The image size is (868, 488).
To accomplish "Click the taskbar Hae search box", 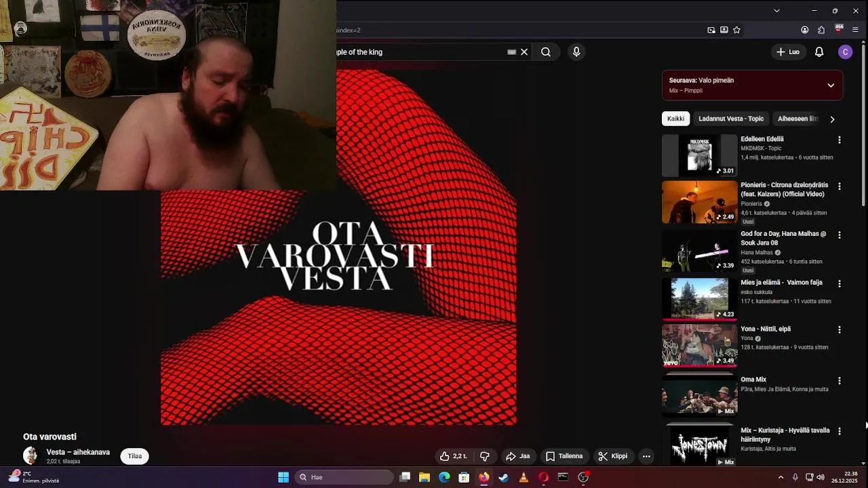I will point(344,477).
